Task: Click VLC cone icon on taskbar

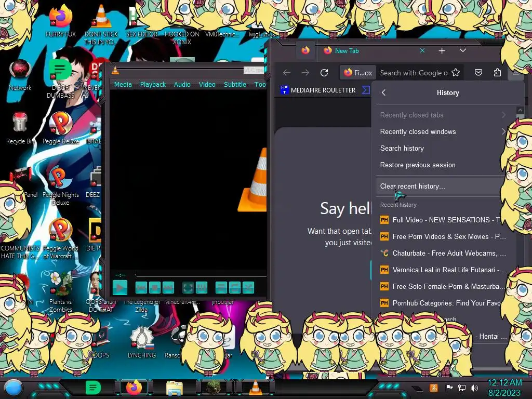Action: click(x=255, y=388)
